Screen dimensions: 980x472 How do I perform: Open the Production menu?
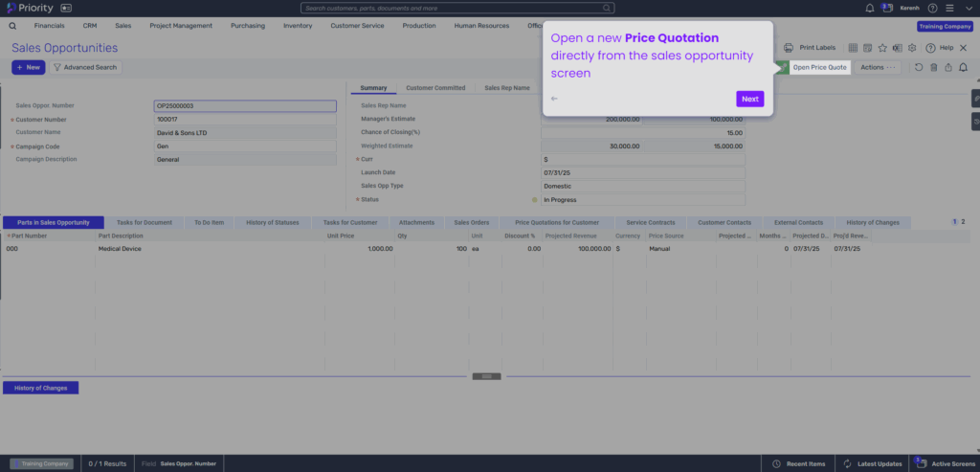(x=419, y=26)
